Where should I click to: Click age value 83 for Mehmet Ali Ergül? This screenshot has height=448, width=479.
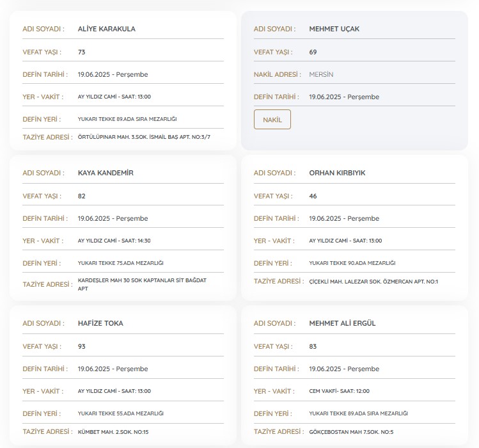(313, 347)
